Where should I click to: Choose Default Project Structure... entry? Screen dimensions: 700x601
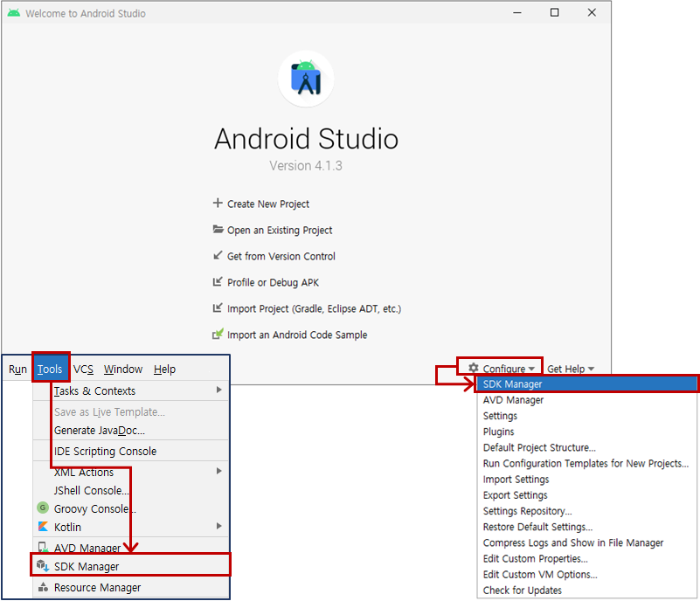point(586,447)
